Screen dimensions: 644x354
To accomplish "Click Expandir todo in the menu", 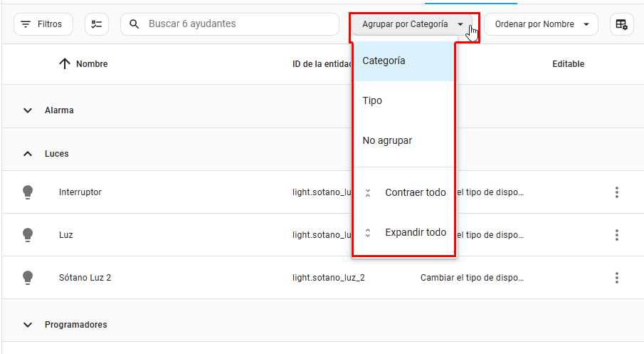I will pos(415,232).
